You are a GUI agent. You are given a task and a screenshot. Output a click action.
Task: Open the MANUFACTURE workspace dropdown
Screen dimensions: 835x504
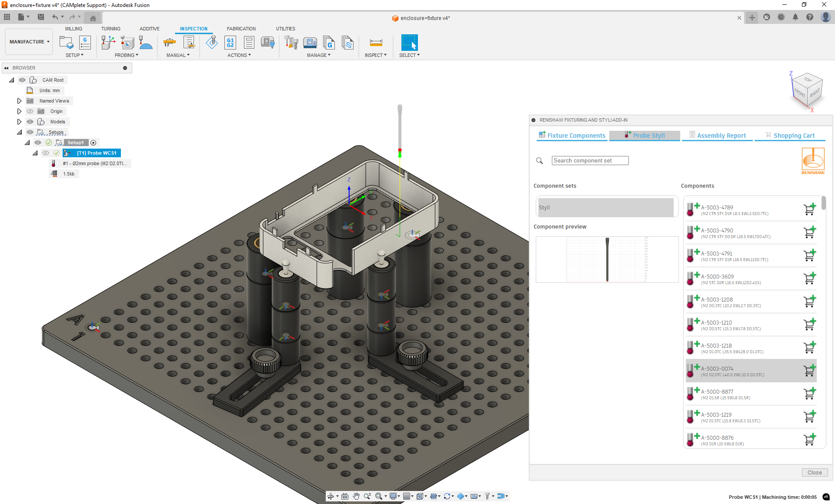[x=30, y=42]
